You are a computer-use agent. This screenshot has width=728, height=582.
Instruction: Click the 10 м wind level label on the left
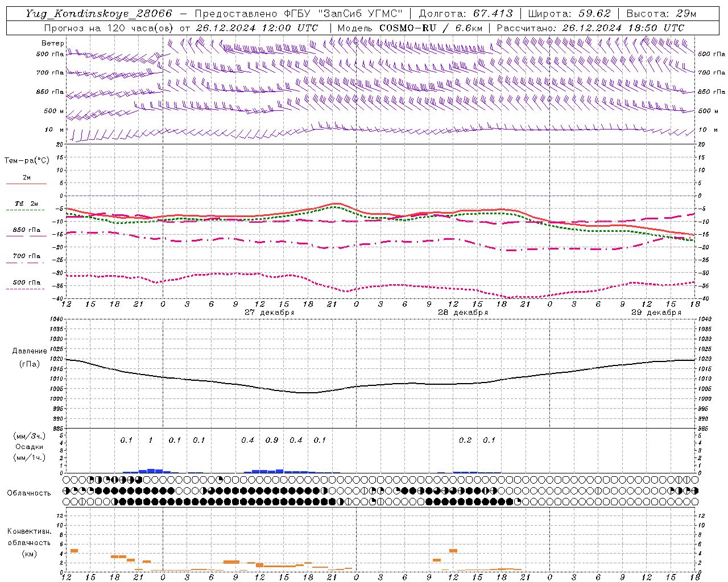[x=54, y=130]
